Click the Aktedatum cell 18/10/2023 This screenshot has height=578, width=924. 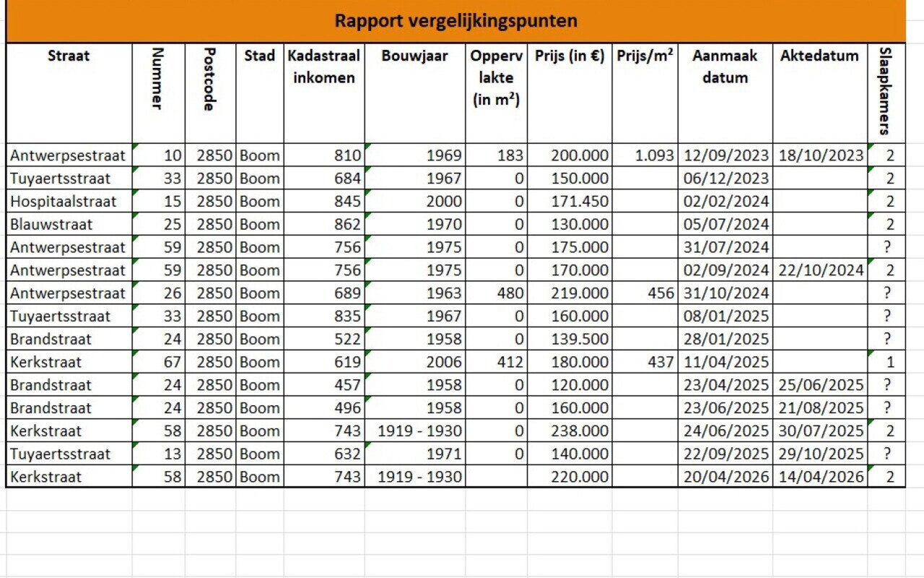click(820, 155)
